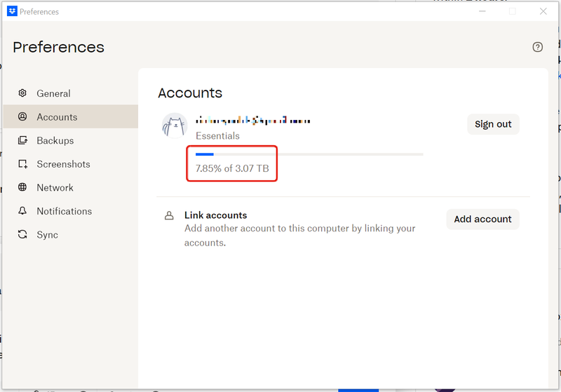The width and height of the screenshot is (561, 392).
Task: Click the Add account button
Action: click(482, 219)
